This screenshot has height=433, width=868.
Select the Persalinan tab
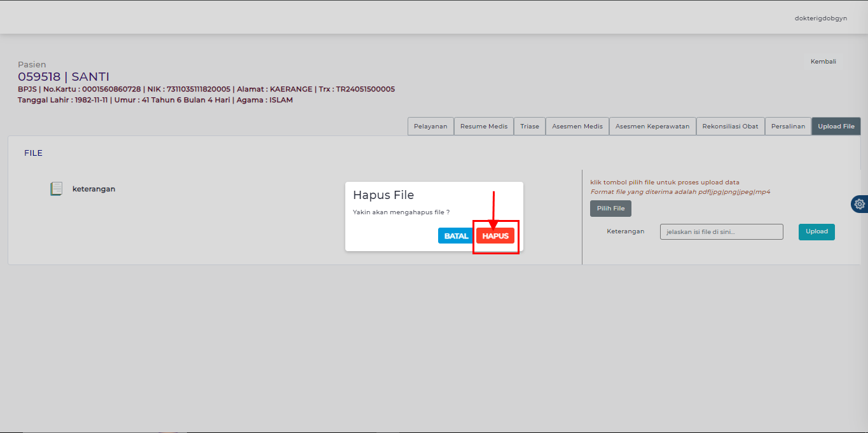point(788,127)
